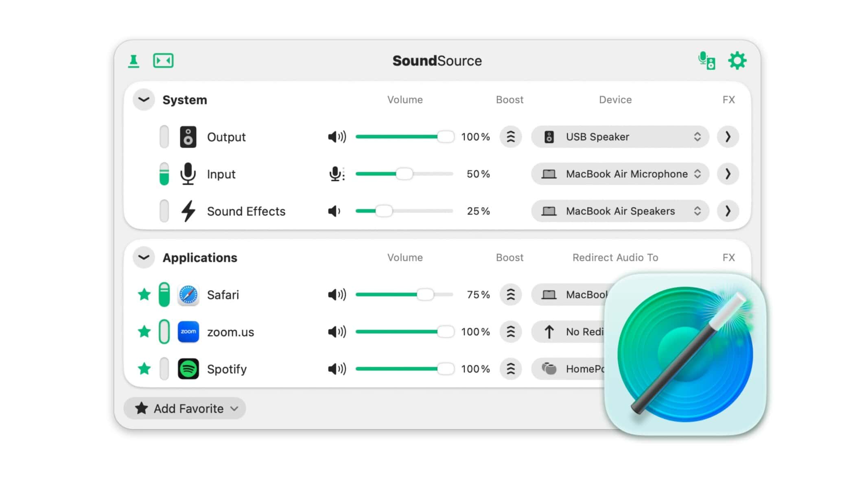Mute Input using the microphone volume icon
The height and width of the screenshot is (488, 868).
click(x=337, y=174)
